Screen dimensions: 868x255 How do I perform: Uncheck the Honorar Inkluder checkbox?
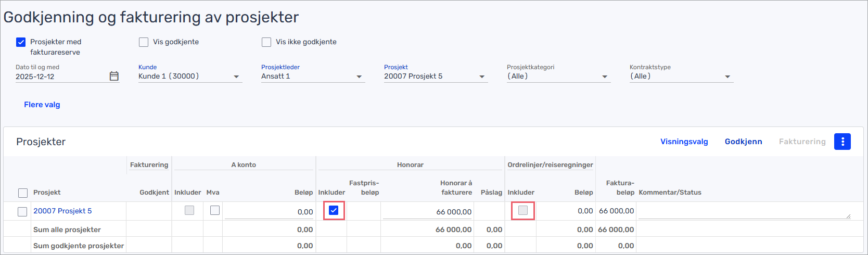click(334, 210)
